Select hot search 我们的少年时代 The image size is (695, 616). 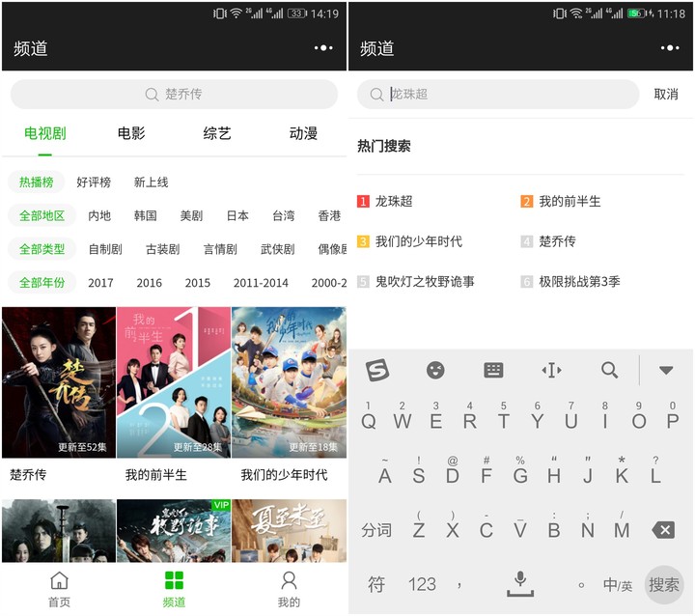[x=410, y=241]
